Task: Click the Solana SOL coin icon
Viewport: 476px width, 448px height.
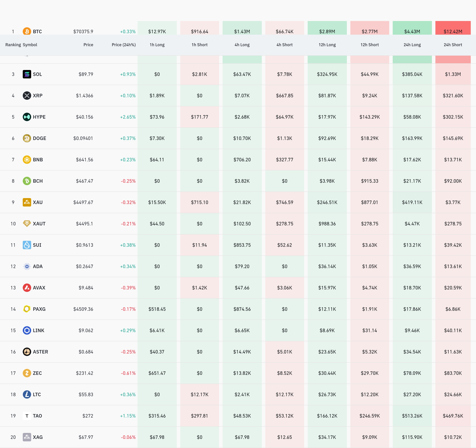Action: tap(27, 74)
